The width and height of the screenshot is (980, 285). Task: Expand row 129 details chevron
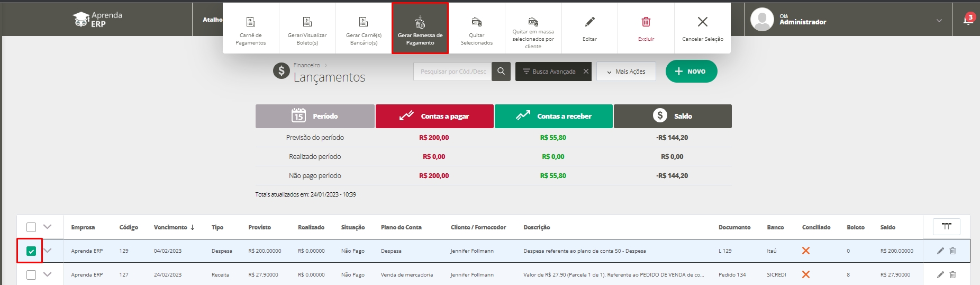(x=48, y=251)
